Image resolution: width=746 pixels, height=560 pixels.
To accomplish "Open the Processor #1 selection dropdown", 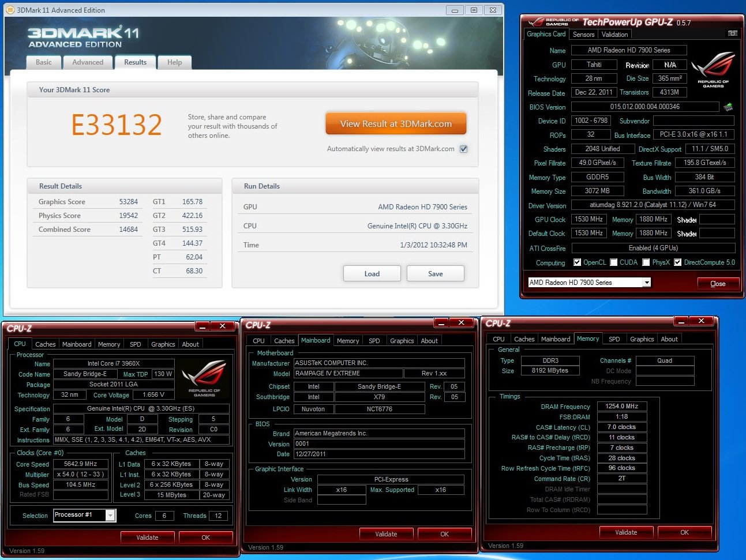I will (x=85, y=515).
